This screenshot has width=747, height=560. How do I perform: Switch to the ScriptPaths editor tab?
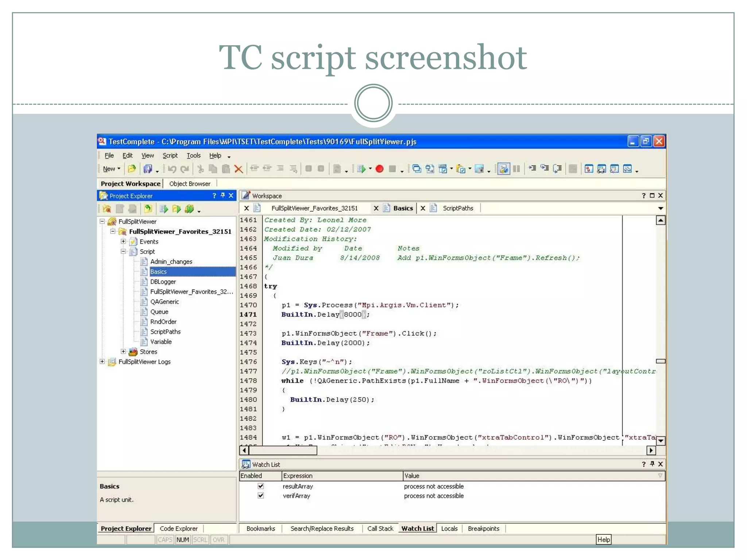coord(458,208)
